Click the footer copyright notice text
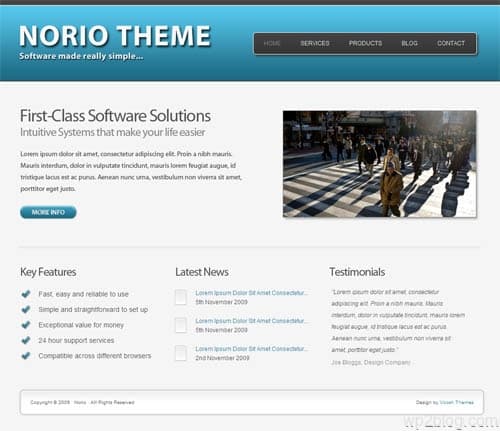500x431 pixels. (82, 402)
